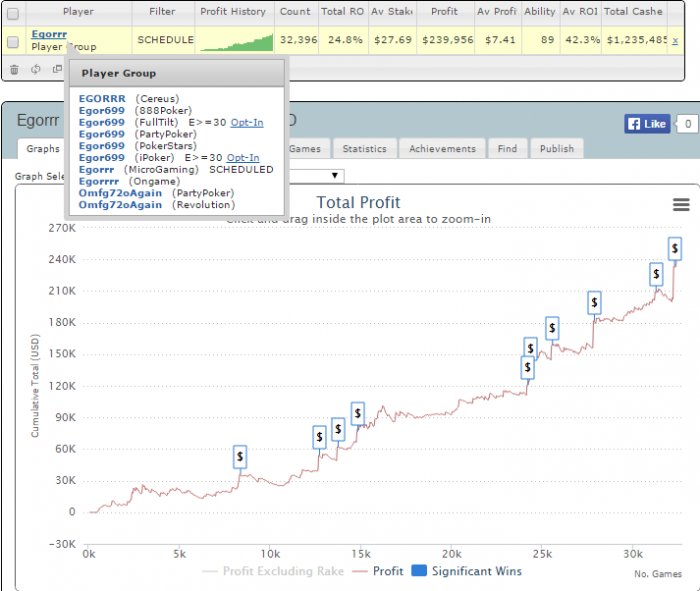
Task: Open the Graph Selection dropdown arrow
Action: coord(334,175)
